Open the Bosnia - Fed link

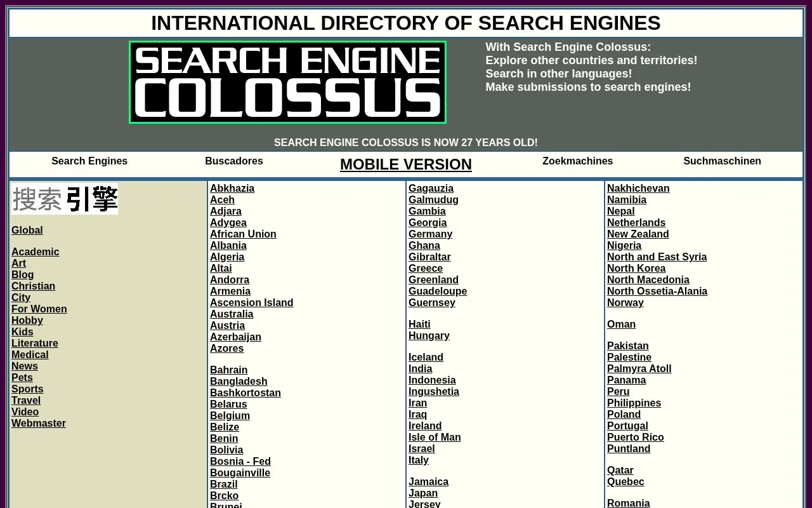tap(240, 462)
